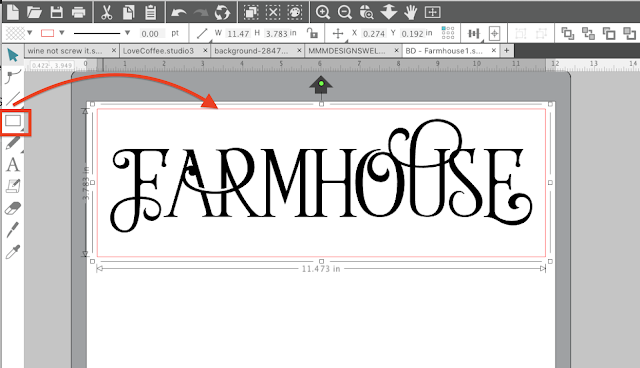Open the line style dropdown arrow
Viewport: 640px width, 368px height.
(127, 33)
